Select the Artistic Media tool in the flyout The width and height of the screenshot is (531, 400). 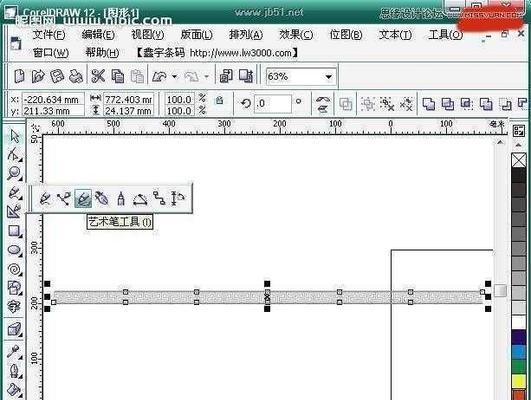coord(83,198)
